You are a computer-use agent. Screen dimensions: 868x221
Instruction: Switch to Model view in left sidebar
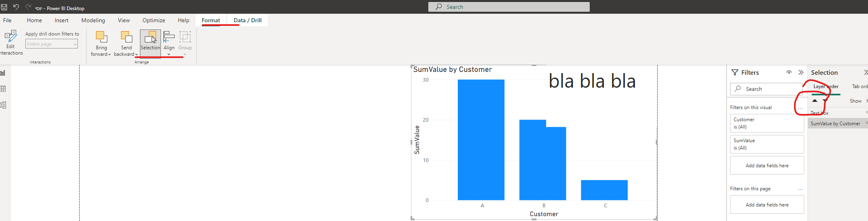tap(3, 105)
